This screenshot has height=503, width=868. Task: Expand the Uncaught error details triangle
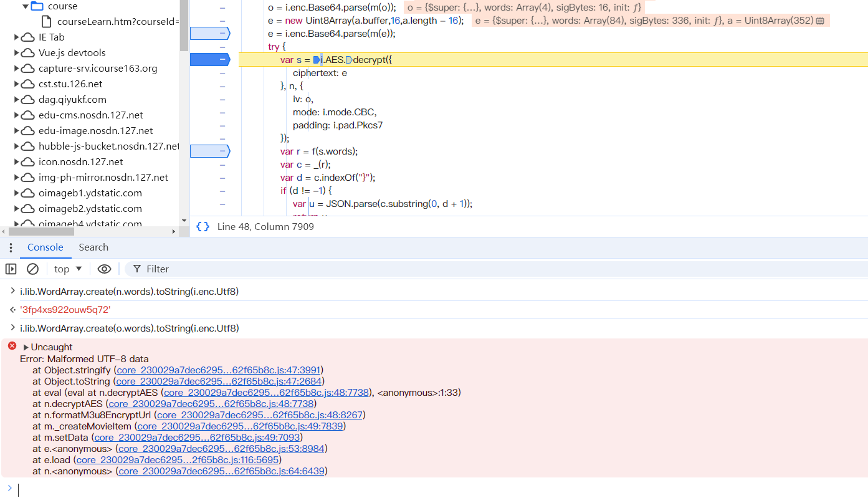coord(26,347)
